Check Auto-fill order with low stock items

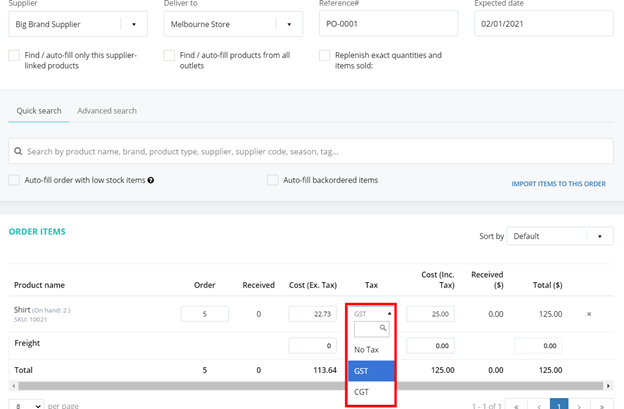click(14, 180)
